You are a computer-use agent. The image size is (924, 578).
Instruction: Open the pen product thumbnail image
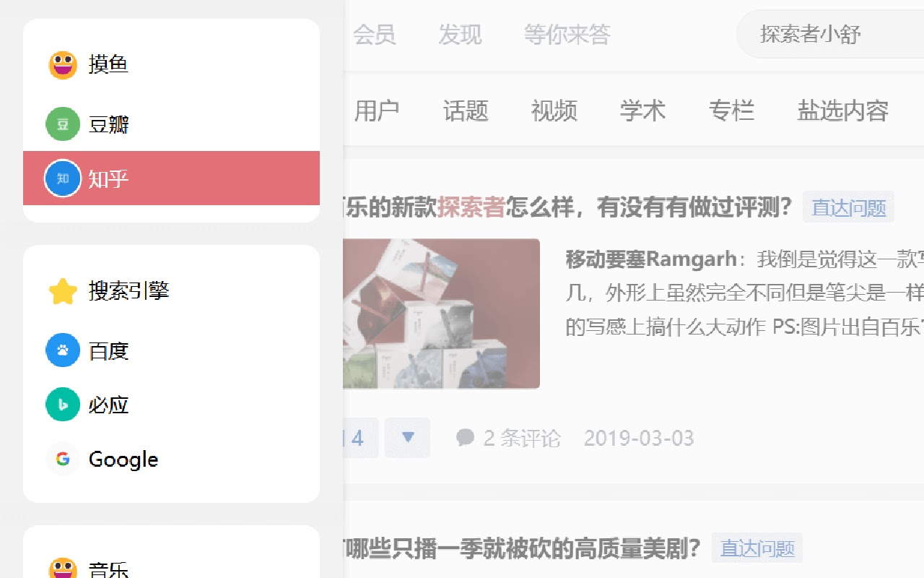coord(442,314)
